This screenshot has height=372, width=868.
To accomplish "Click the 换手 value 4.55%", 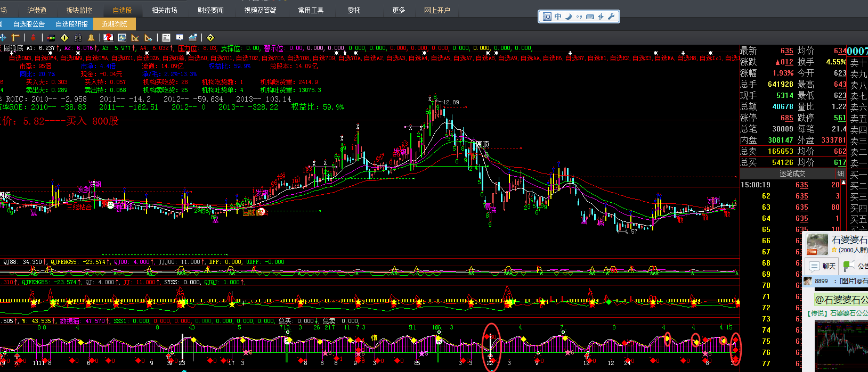I will pyautogui.click(x=836, y=62).
